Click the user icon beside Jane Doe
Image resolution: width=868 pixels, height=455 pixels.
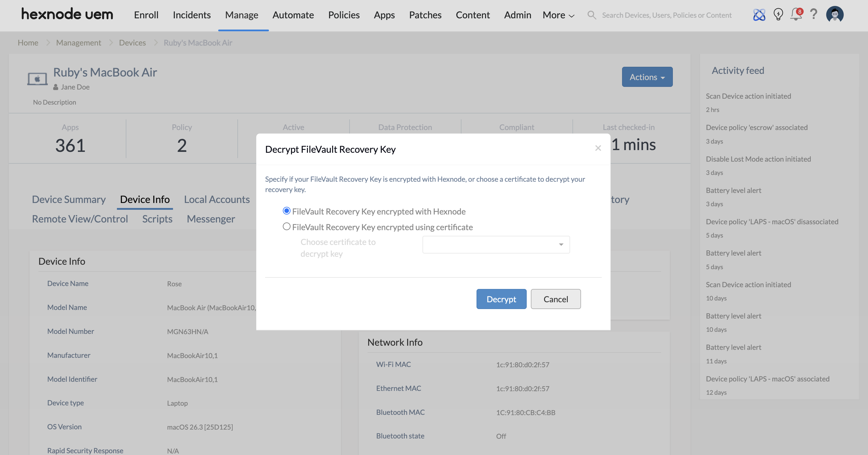tap(56, 87)
